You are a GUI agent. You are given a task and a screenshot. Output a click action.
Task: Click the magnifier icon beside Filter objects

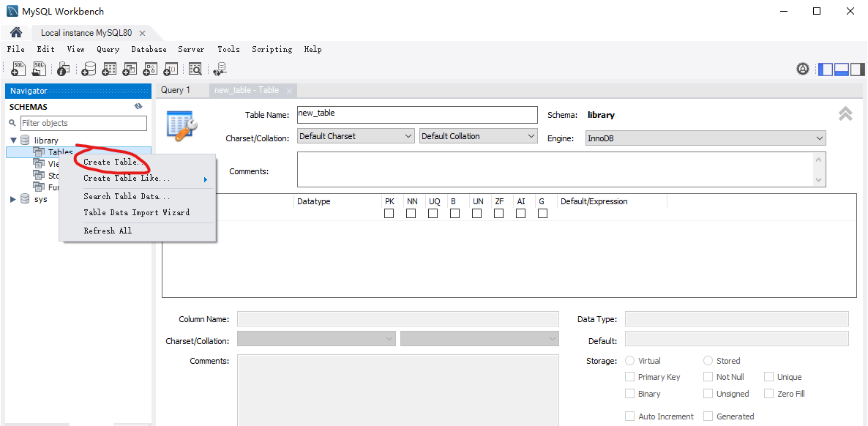(x=13, y=123)
